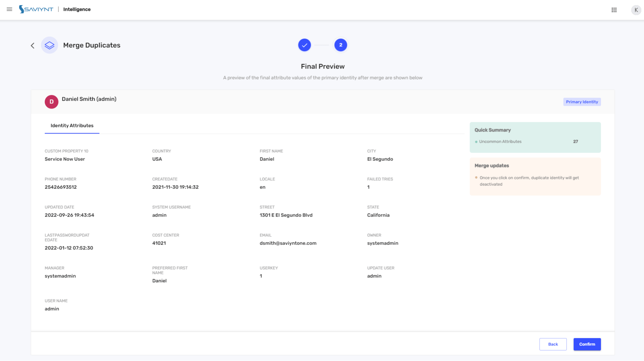Click the email dsmith@saviyntone.com value
This screenshot has height=361, width=644.
(288, 243)
